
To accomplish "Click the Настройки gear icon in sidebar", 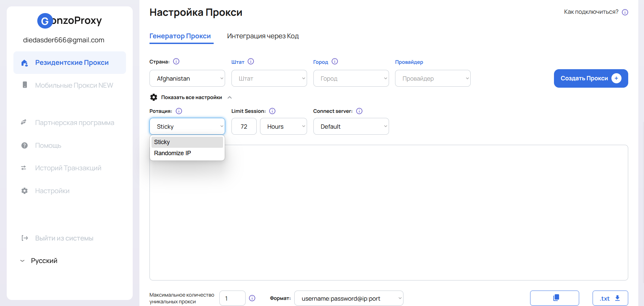I will pyautogui.click(x=24, y=191).
